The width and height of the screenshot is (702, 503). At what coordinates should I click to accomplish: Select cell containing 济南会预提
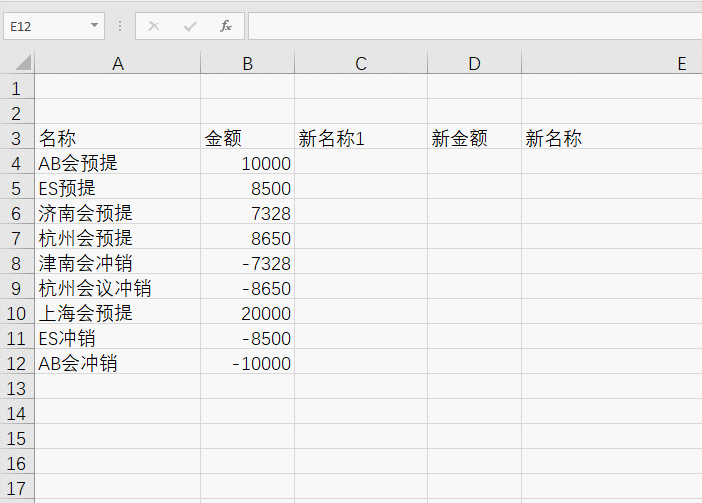click(118, 213)
